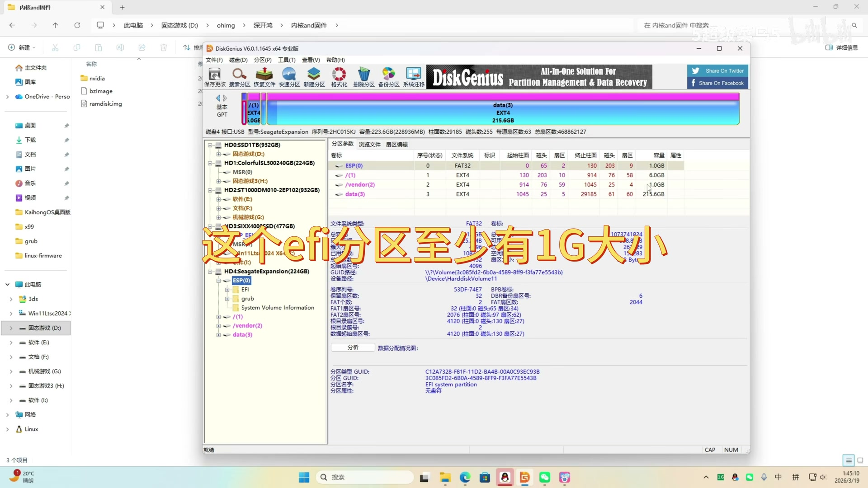Expand the data(3) partition in tree

click(219, 335)
